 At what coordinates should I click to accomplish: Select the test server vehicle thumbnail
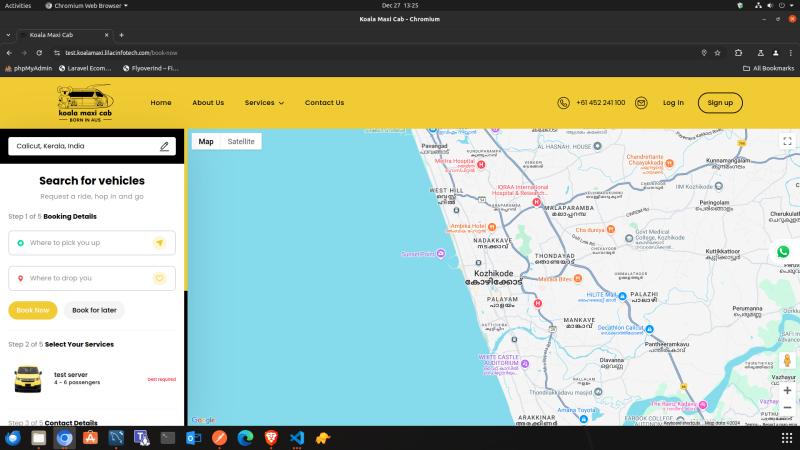click(27, 378)
